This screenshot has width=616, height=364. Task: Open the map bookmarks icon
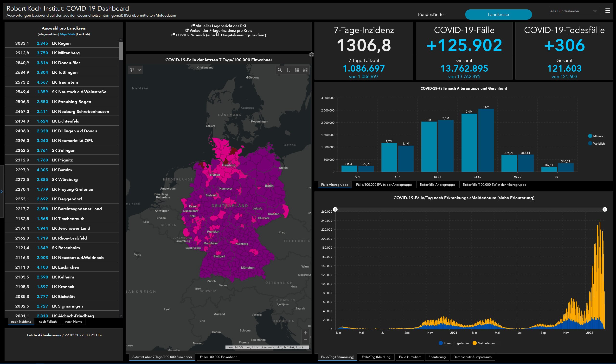pyautogui.click(x=289, y=70)
